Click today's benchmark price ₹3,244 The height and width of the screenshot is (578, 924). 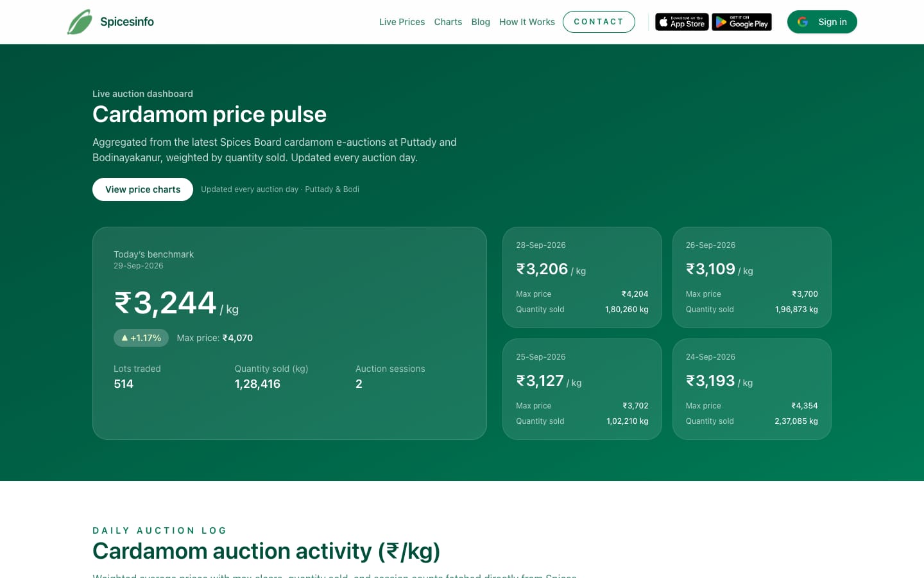(166, 303)
